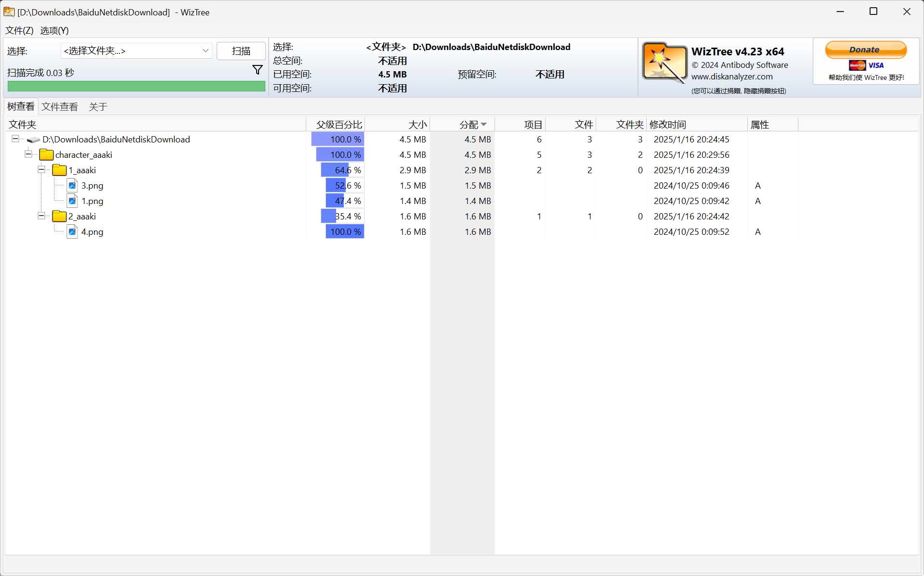
Task: Click the root drive icon in tree
Action: click(33, 140)
